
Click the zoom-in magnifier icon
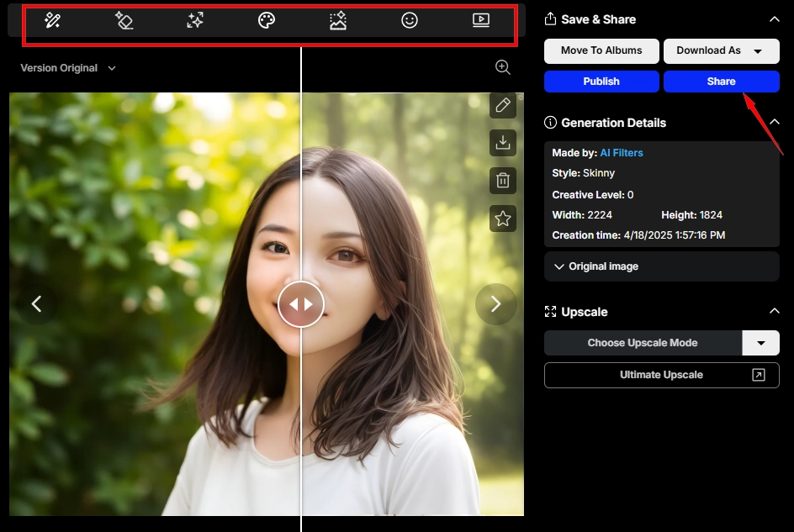point(503,67)
